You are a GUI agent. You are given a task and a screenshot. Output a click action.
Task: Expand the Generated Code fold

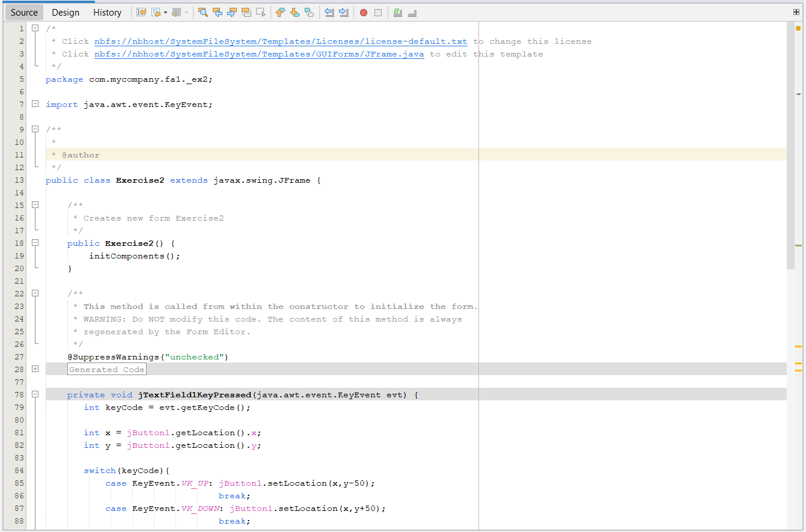pyautogui.click(x=35, y=369)
